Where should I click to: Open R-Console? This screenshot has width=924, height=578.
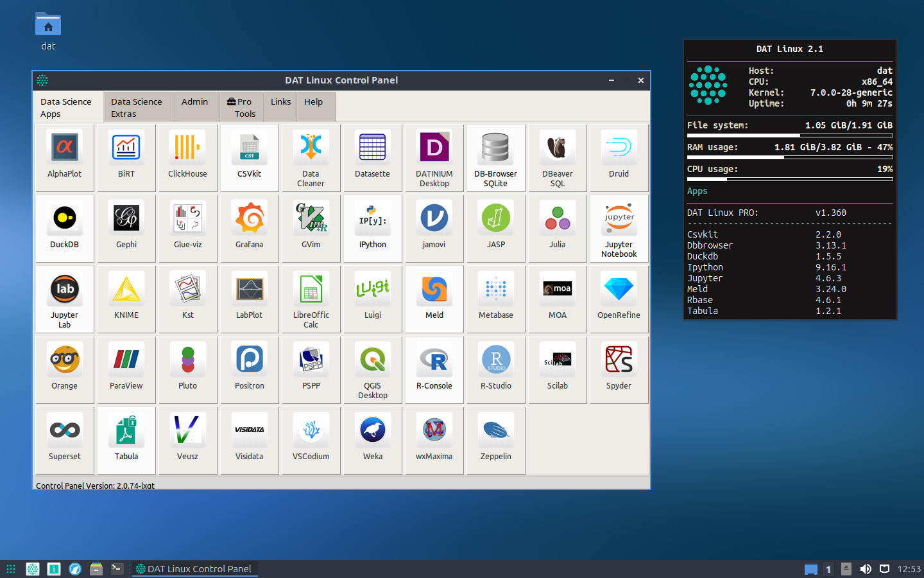434,370
